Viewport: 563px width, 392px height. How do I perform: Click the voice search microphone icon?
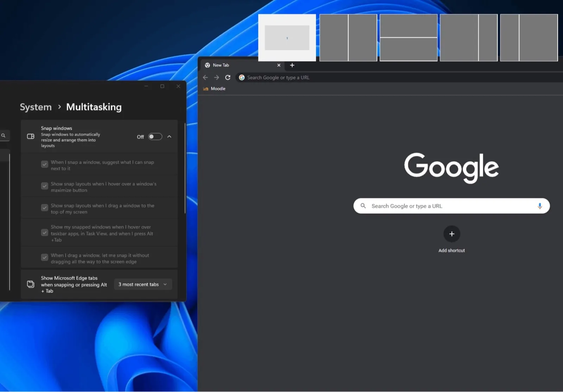pos(540,206)
